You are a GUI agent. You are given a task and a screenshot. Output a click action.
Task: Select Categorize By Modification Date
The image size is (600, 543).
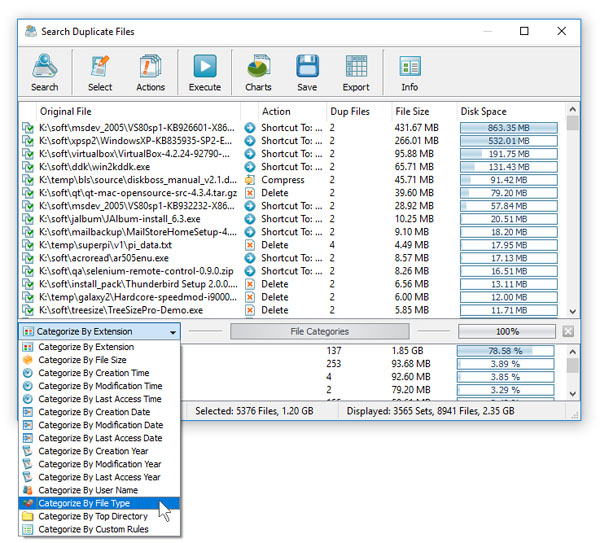[99, 425]
